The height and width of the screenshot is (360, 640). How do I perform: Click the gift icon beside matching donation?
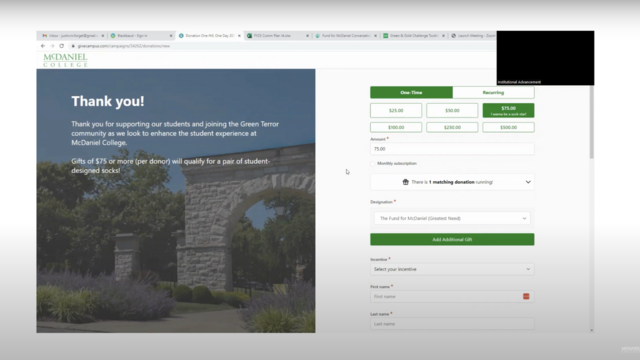(405, 182)
